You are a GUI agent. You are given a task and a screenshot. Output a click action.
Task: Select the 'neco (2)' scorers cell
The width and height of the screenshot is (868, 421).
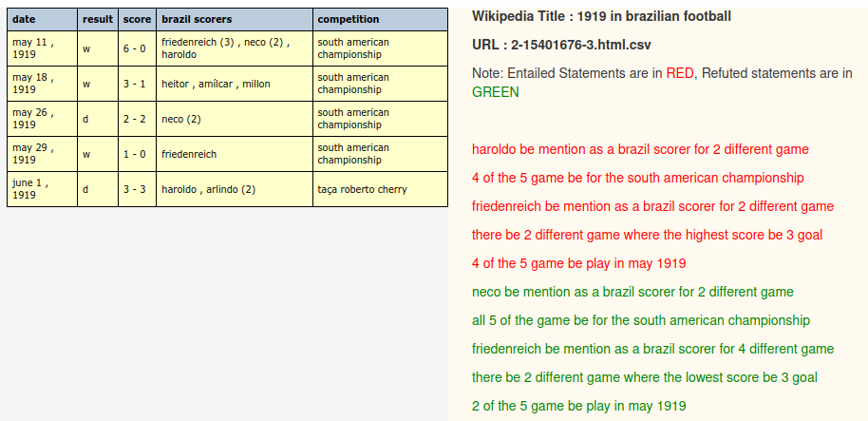[235, 119]
